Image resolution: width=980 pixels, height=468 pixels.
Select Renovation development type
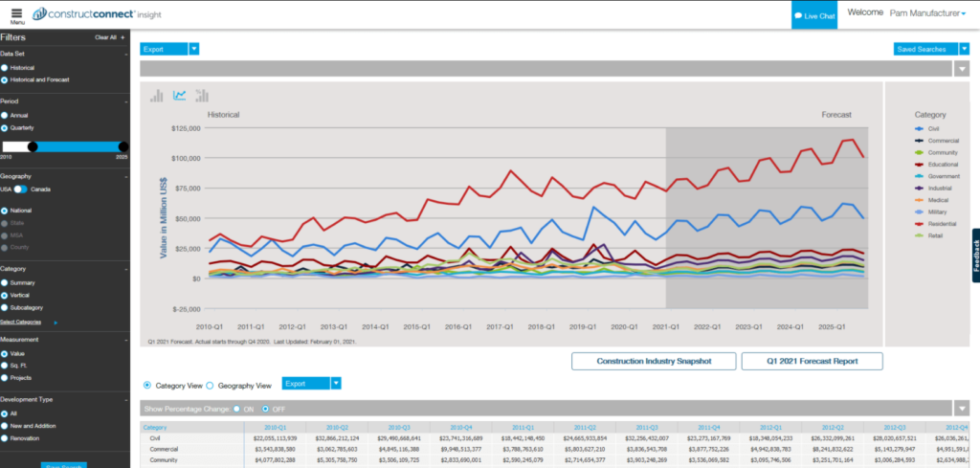(x=5, y=438)
